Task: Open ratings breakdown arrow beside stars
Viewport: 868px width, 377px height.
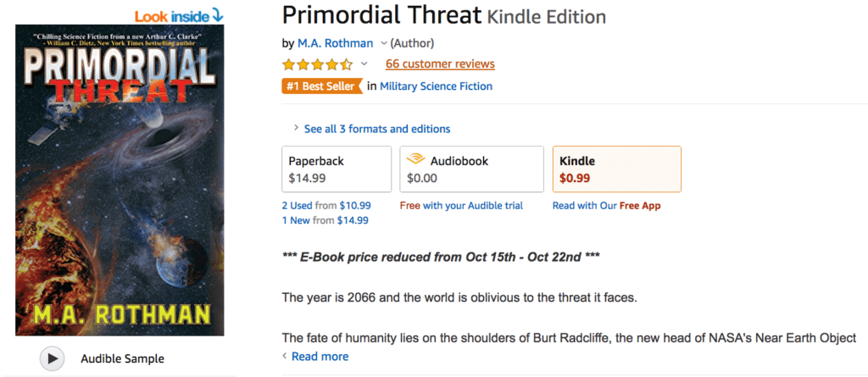Action: pyautogui.click(x=364, y=64)
